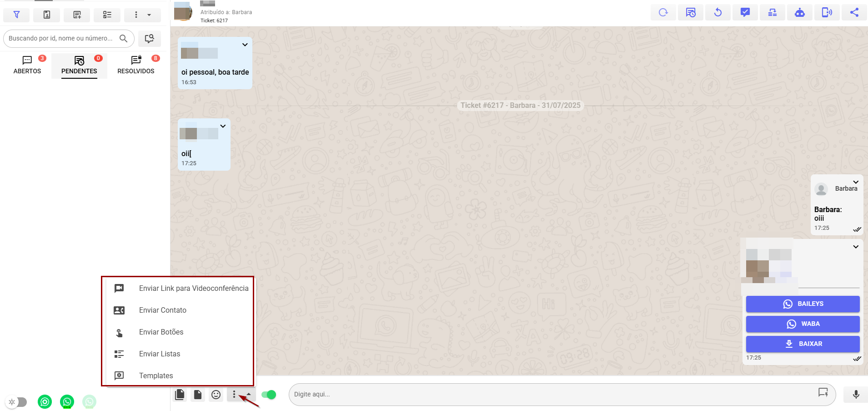
Task: Click the chatbot robot icon
Action: coord(799,13)
